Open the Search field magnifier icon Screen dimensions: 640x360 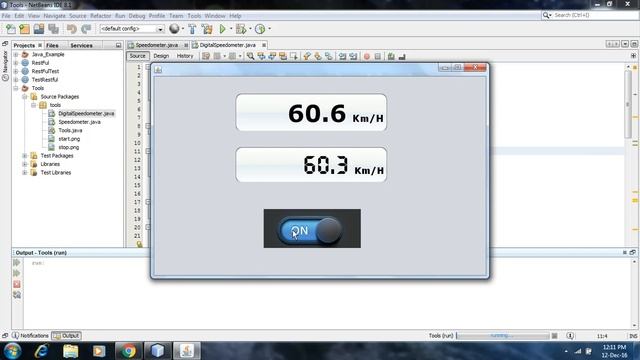click(547, 15)
